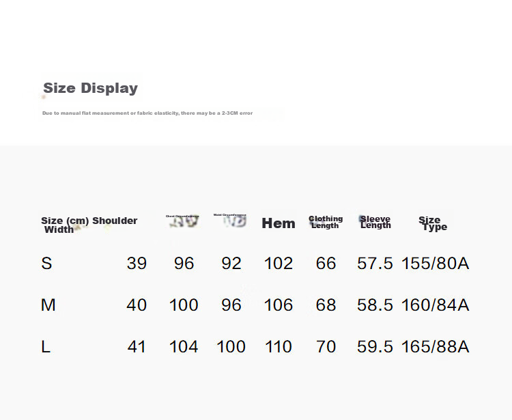Click the 'Size (cm)' header label
This screenshot has width=512, height=420.
(65, 221)
